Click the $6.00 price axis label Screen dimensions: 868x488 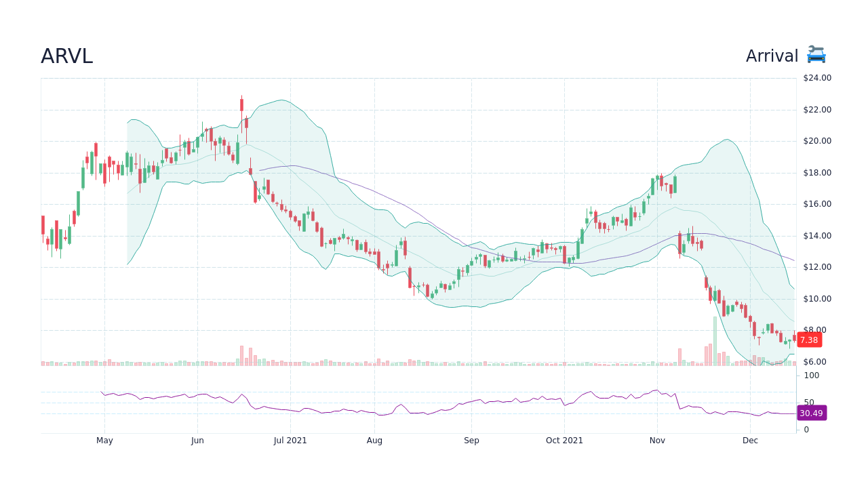tap(814, 362)
